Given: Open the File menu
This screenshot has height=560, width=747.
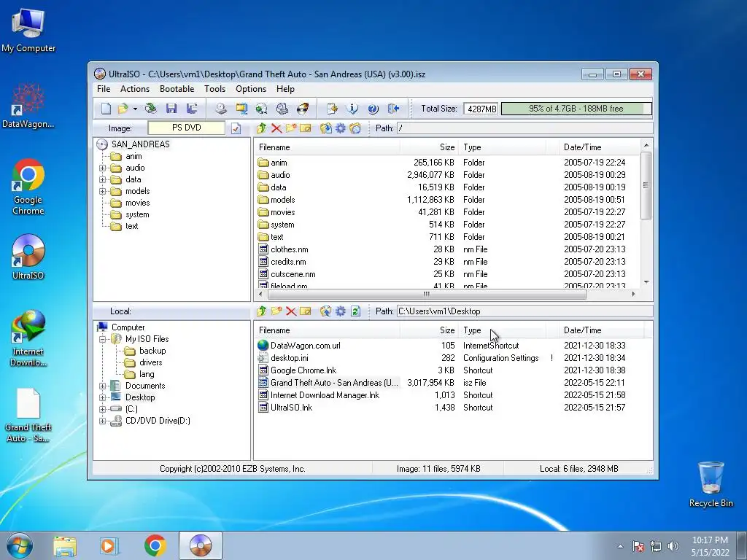Looking at the screenshot, I should 104,89.
